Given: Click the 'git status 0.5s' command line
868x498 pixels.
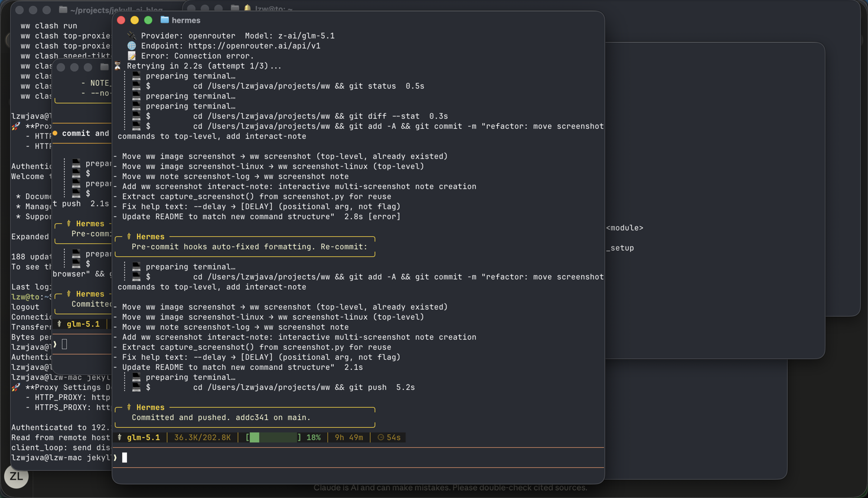Looking at the screenshot, I should point(285,86).
